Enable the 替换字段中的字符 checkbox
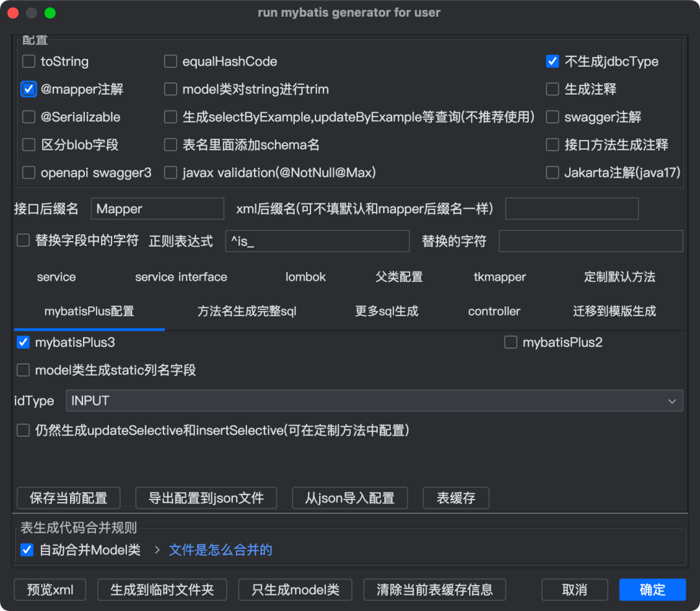 [23, 240]
